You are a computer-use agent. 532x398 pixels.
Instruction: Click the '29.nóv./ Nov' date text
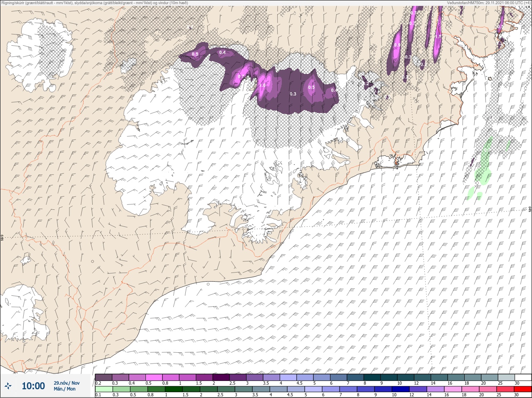[66, 383]
